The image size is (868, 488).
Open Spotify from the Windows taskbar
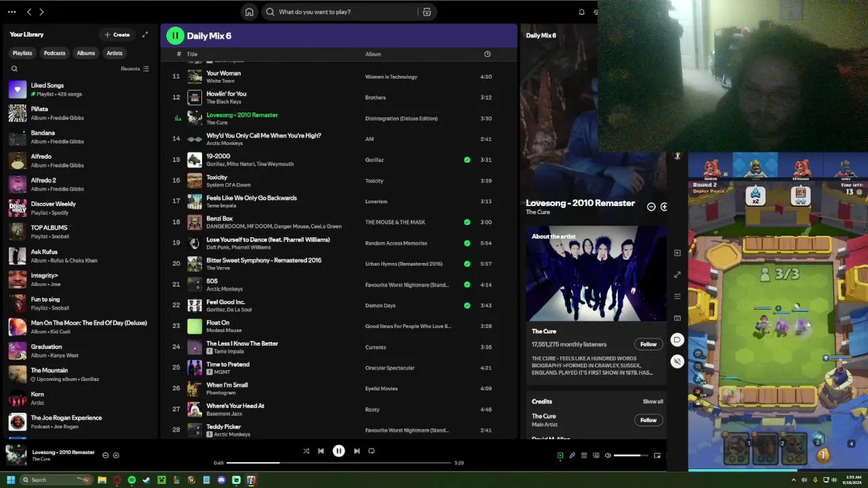coord(132,480)
